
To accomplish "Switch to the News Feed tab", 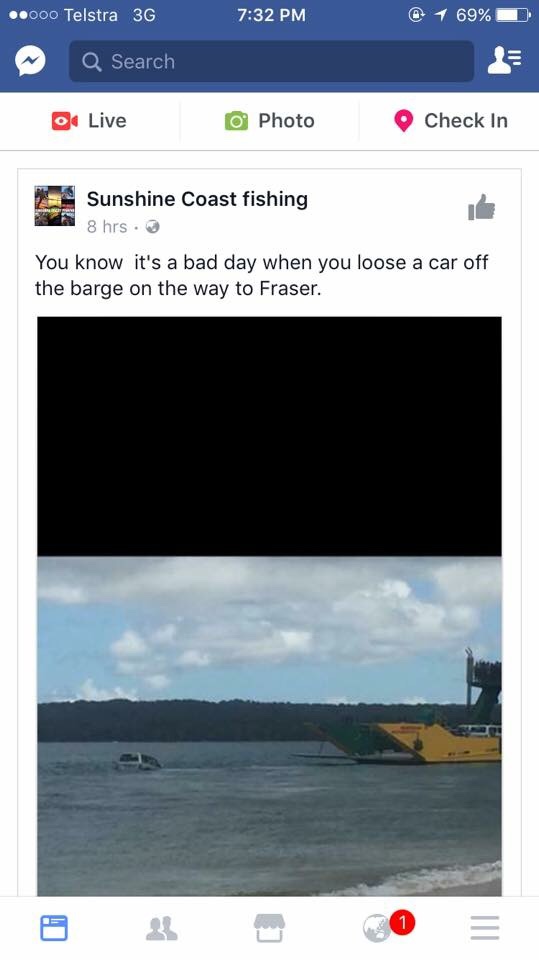I will pyautogui.click(x=54, y=928).
